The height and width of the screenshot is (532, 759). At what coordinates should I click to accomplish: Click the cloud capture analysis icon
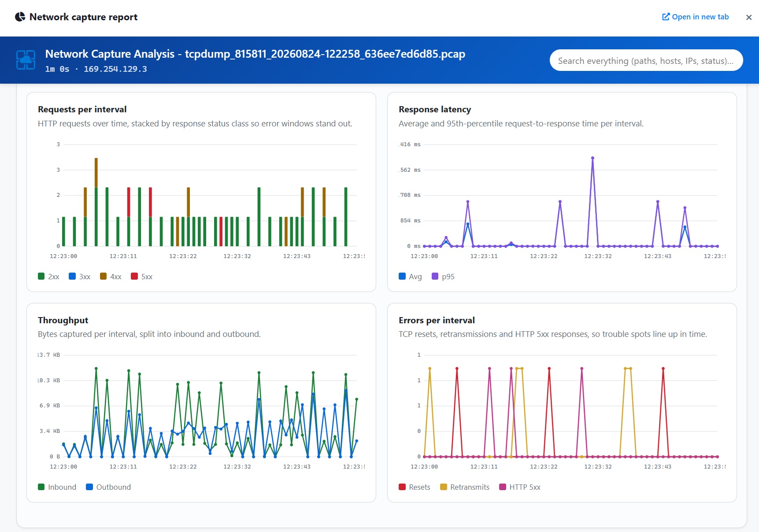(26, 60)
